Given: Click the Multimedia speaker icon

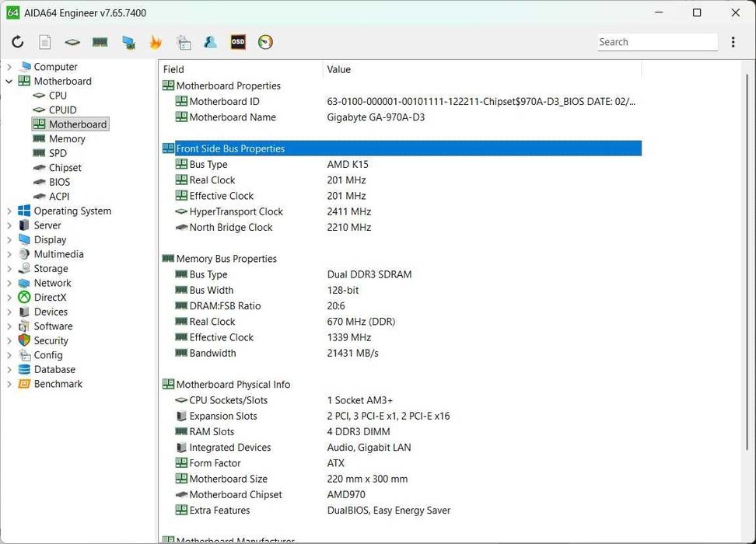Looking at the screenshot, I should [x=24, y=254].
